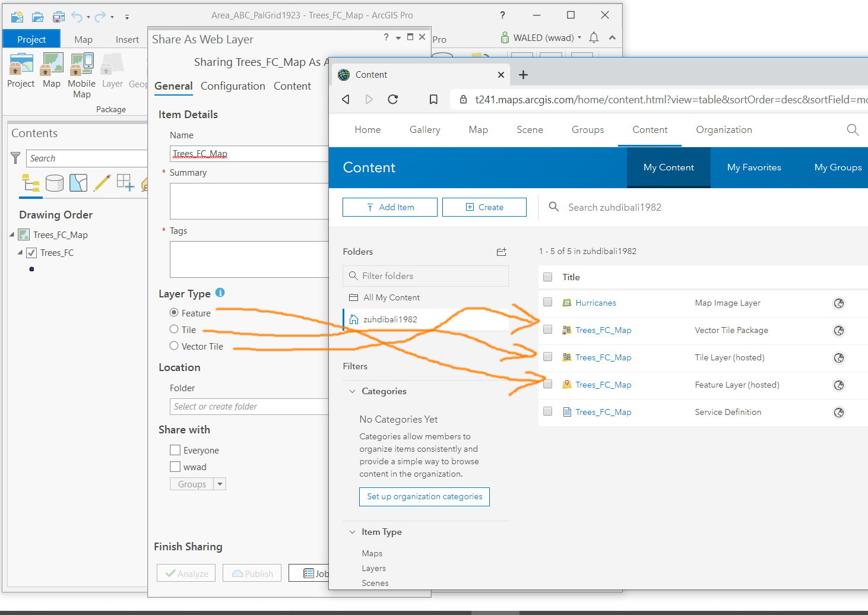This screenshot has height=615, width=868.
Task: Open Organization in ArcGIS Online navigation
Action: pyautogui.click(x=724, y=129)
